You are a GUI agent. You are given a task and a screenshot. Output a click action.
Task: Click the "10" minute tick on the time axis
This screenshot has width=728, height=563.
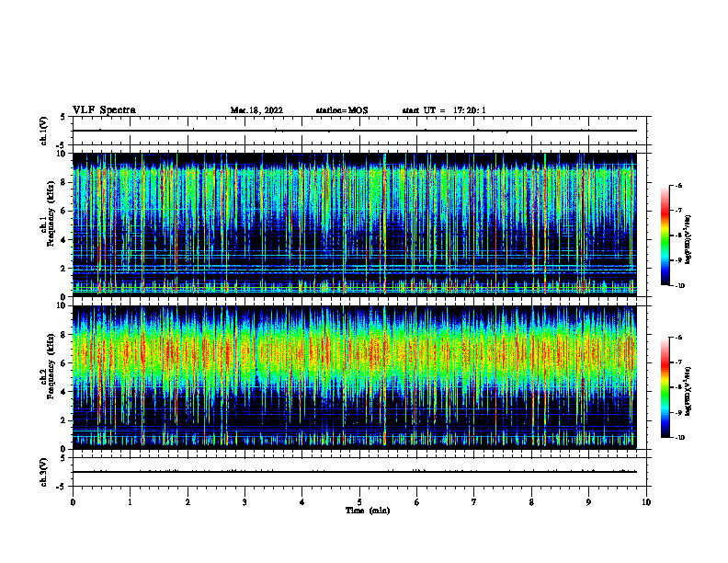tap(646, 502)
